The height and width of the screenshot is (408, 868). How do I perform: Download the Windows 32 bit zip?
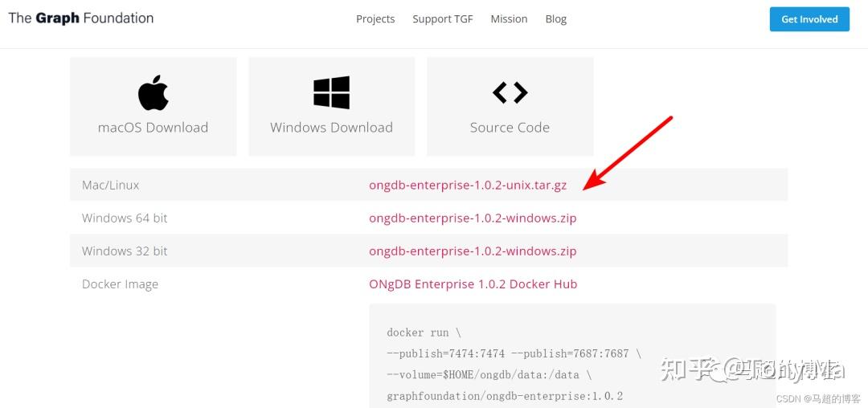(473, 251)
